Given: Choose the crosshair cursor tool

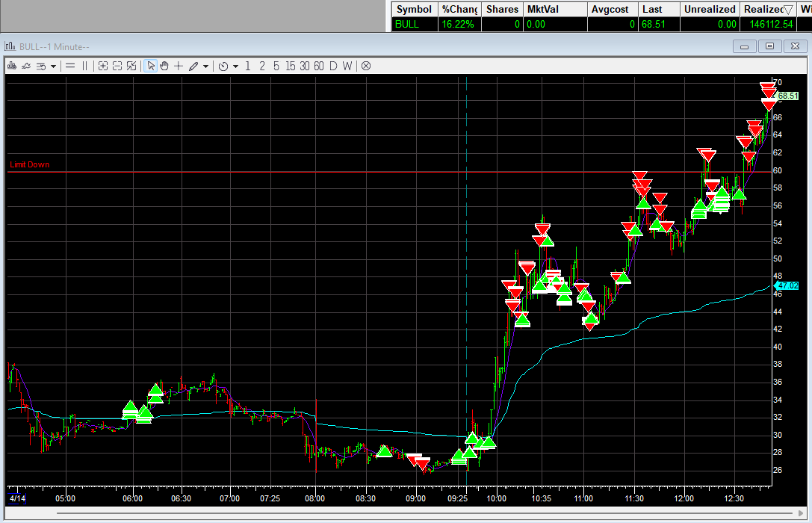Looking at the screenshot, I should coord(179,66).
